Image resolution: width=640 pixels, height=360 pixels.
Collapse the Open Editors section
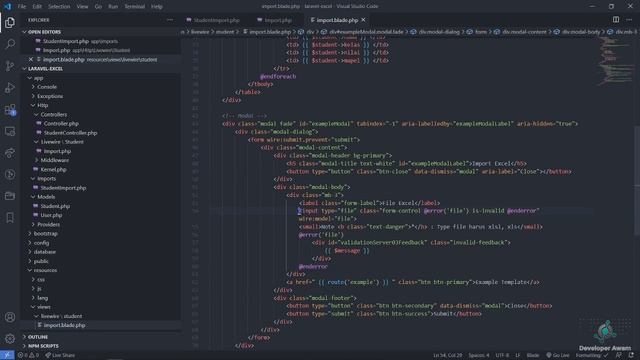pos(100,32)
